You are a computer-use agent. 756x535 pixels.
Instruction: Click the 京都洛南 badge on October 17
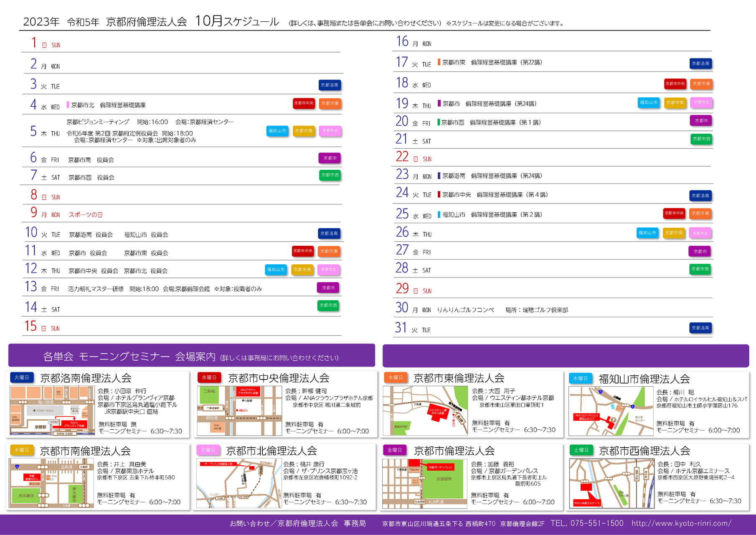click(700, 64)
